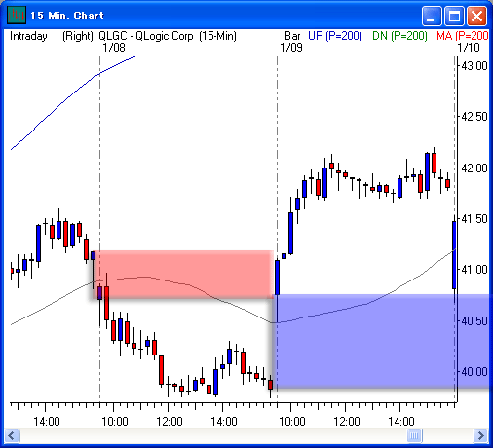This screenshot has width=493, height=448.
Task: Click the Intraday label in chart header
Action: [28, 36]
